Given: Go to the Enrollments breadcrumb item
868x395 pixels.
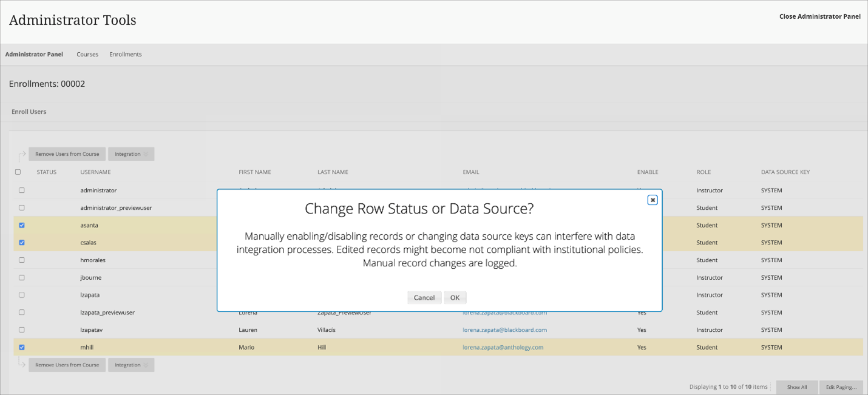Looking at the screenshot, I should click(x=125, y=55).
